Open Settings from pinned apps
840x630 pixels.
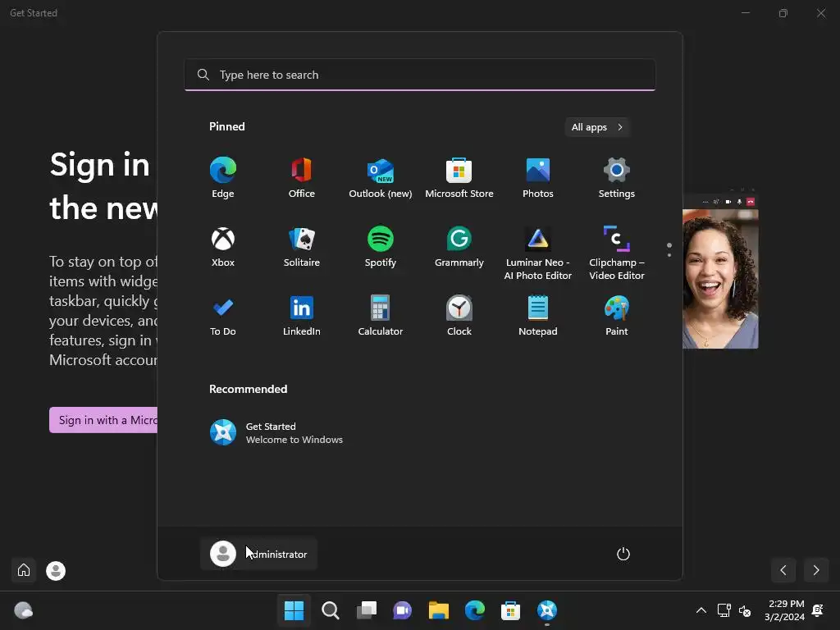coord(617,178)
